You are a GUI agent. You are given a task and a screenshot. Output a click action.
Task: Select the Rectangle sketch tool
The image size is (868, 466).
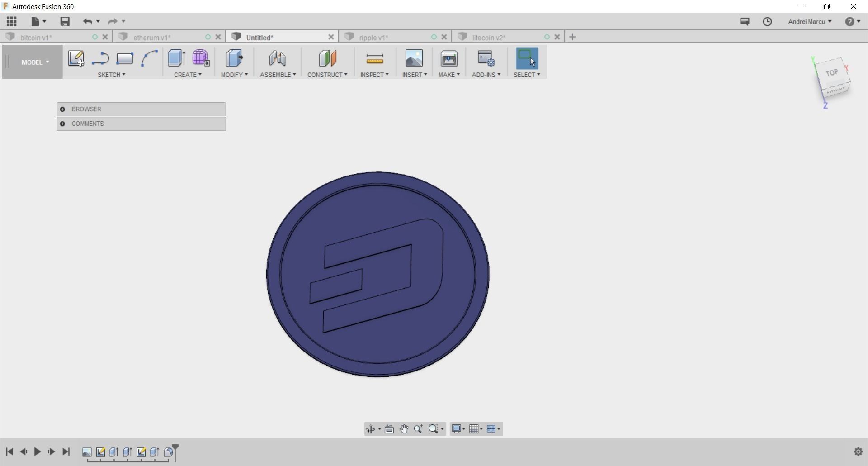tap(125, 58)
